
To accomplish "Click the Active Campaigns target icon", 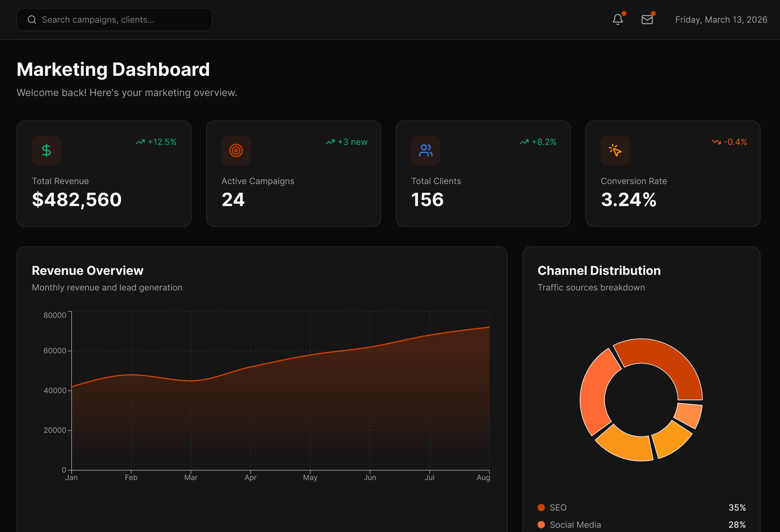I will click(x=236, y=150).
